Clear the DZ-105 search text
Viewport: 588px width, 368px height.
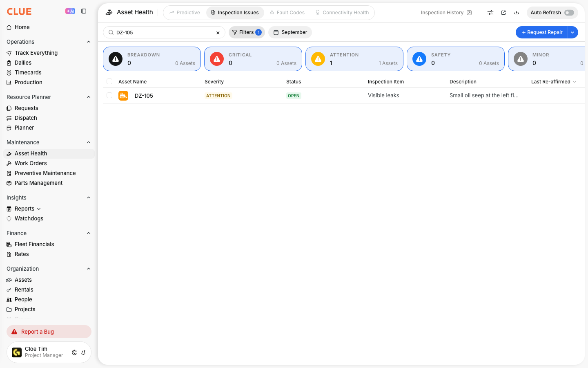tap(218, 33)
